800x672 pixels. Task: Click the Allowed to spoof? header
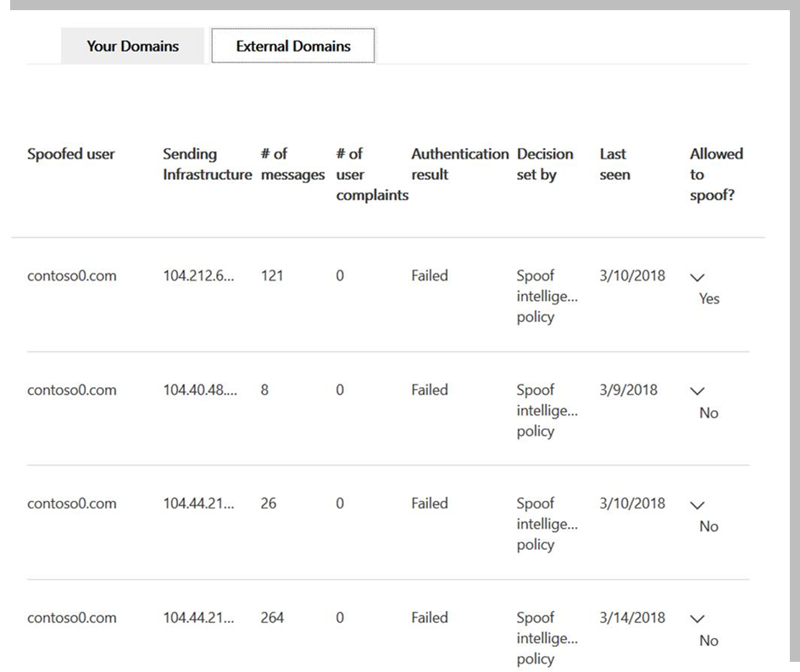[716, 175]
